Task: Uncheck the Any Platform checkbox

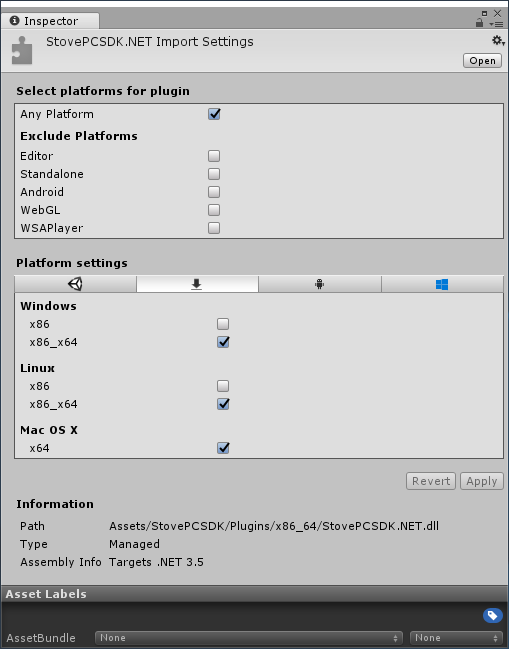Action: coord(214,114)
